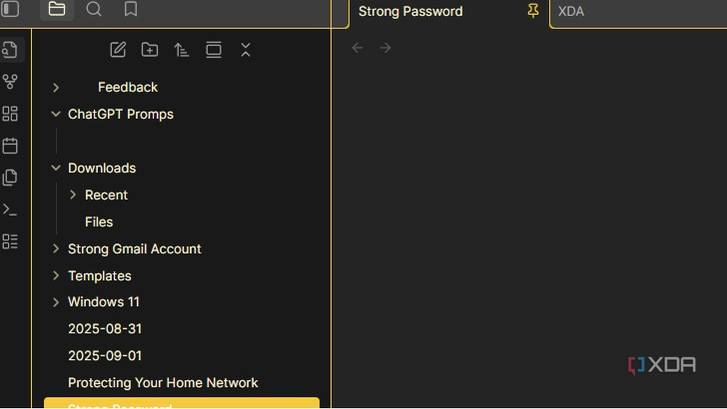The image size is (727, 409).
Task: Open today's daily note calendar icon
Action: (x=10, y=146)
